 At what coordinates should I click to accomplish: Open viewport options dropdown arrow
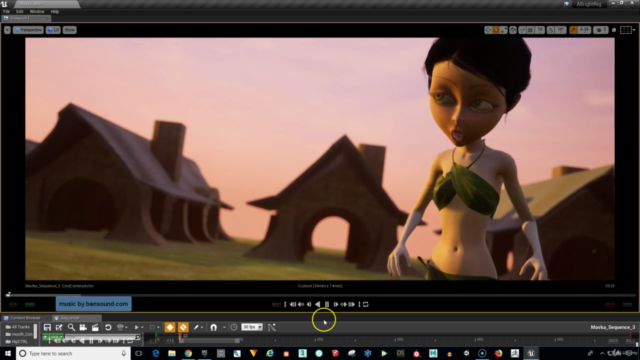[7, 30]
